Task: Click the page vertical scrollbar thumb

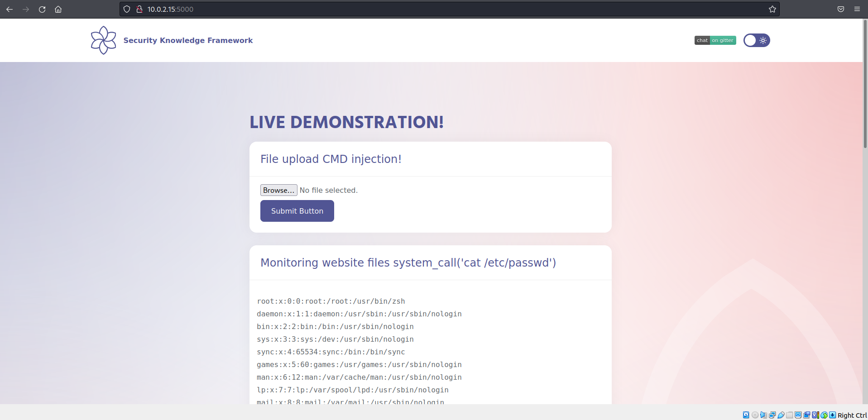Action: click(x=865, y=84)
